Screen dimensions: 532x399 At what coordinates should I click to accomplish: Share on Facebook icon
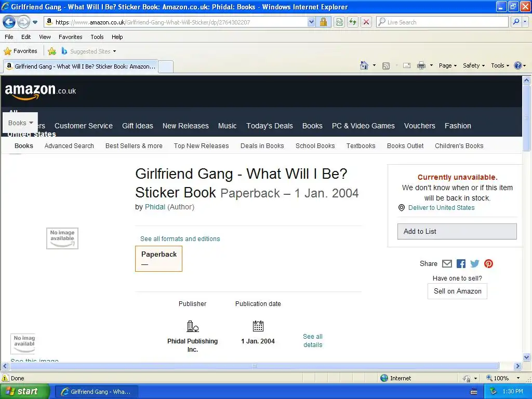tap(461, 263)
